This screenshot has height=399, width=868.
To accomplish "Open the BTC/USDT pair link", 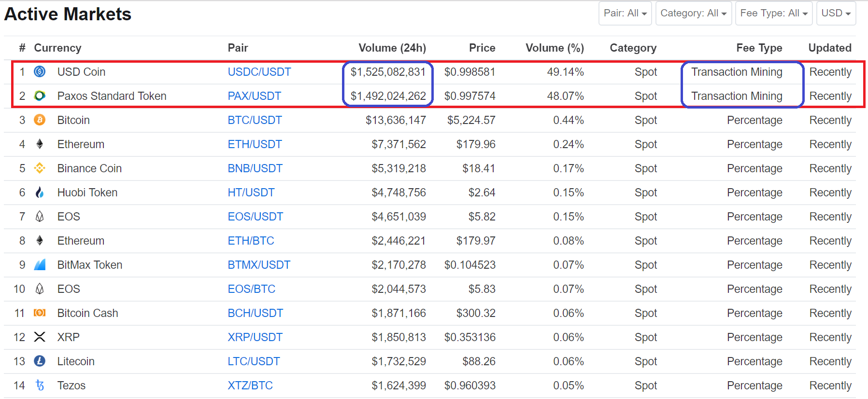I will click(x=255, y=120).
